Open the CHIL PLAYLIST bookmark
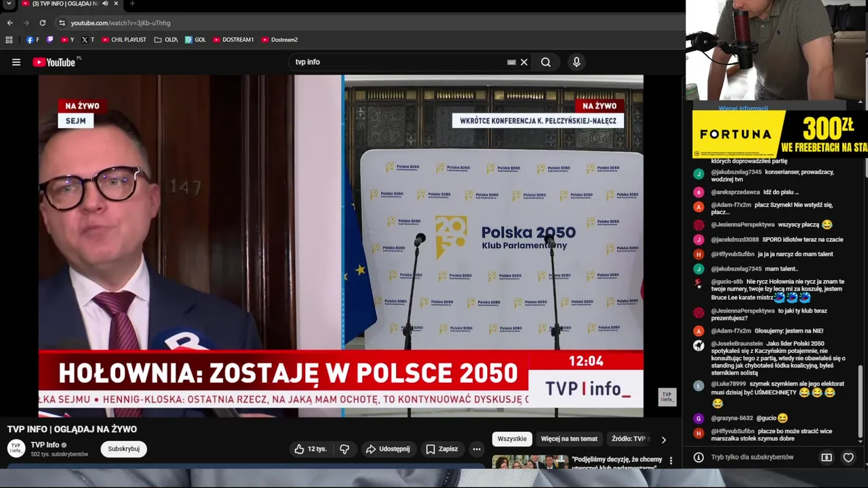The width and height of the screenshot is (868, 488). (123, 40)
